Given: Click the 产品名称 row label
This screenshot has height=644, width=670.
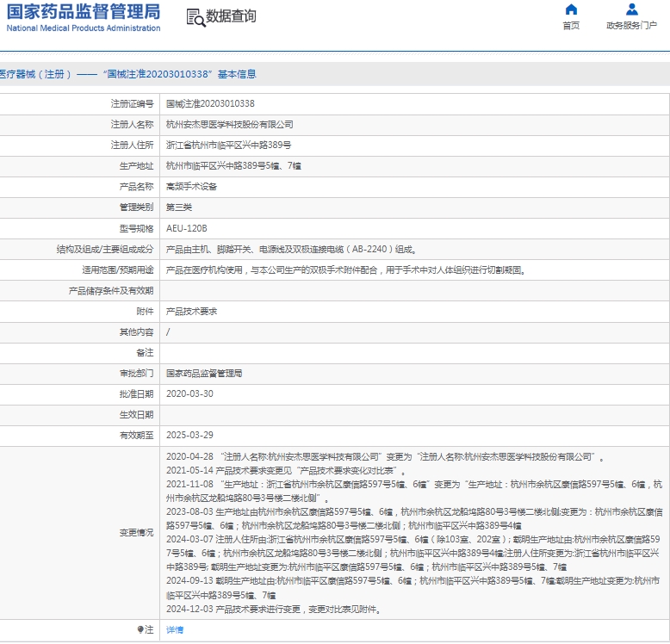Looking at the screenshot, I should 136,187.
